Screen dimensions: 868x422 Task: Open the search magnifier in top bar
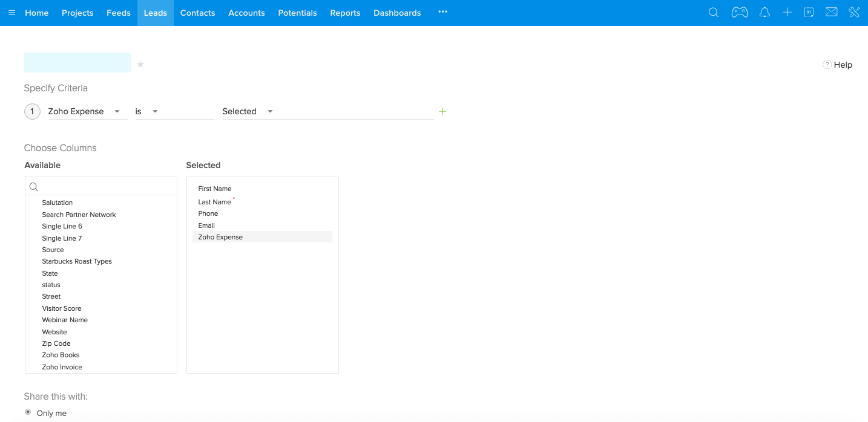(714, 13)
